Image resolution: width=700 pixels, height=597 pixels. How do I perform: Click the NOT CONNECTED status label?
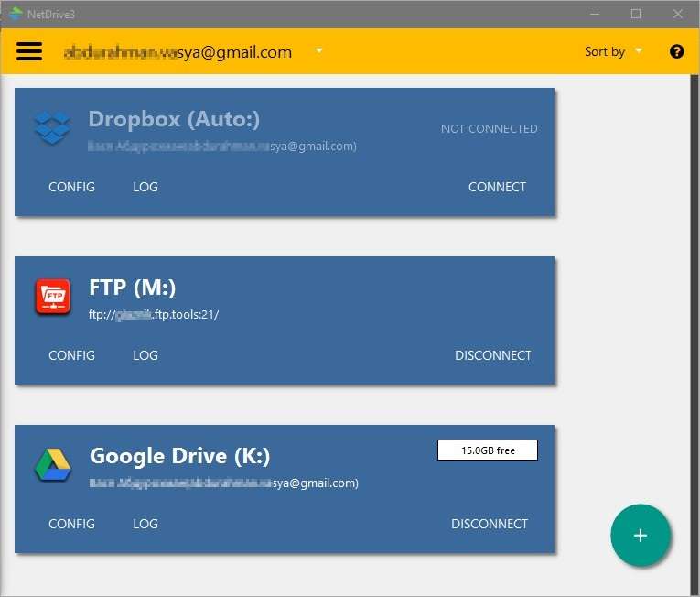point(490,129)
